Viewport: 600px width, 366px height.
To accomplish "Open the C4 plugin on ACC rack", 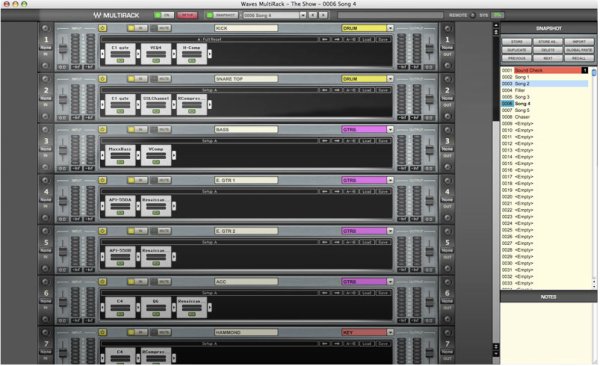I will (120, 307).
